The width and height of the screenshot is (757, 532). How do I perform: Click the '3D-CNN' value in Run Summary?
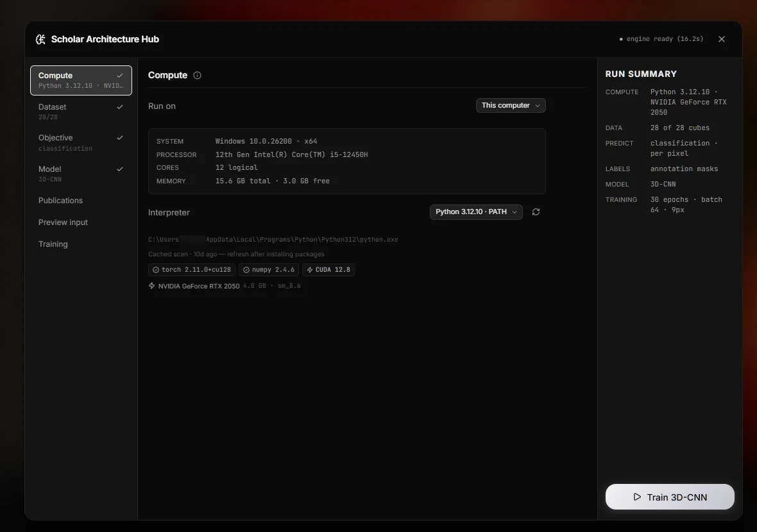point(663,184)
